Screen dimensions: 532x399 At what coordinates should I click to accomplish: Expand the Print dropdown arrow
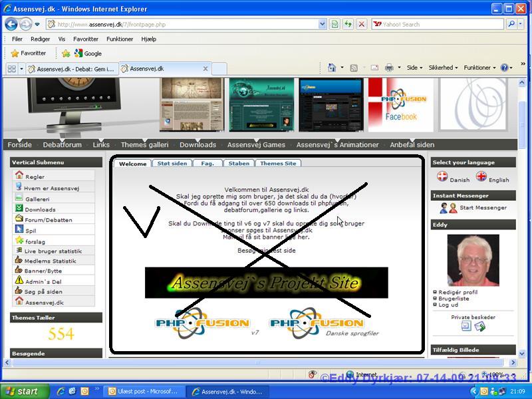399,68
